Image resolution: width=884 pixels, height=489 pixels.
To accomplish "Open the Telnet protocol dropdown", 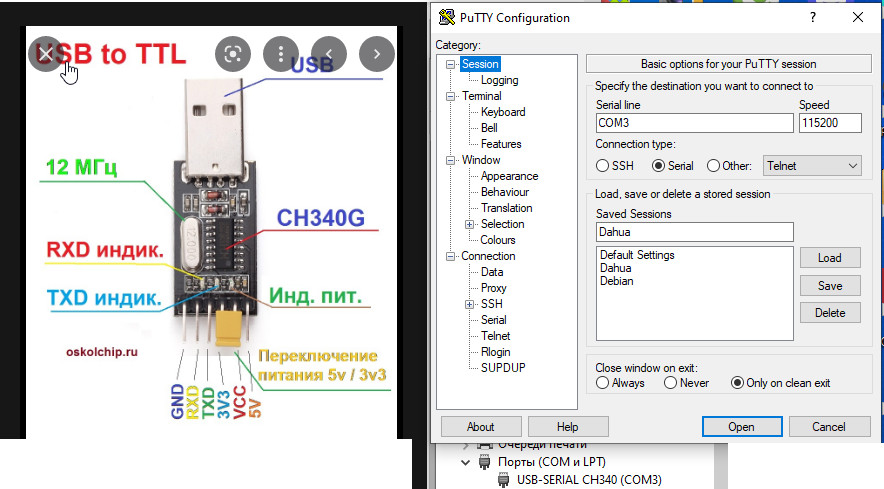I will click(812, 166).
